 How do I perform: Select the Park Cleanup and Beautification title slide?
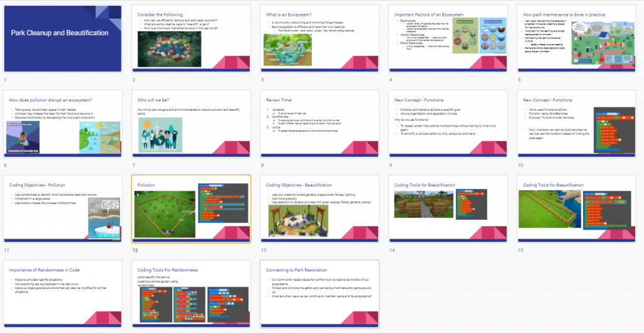63,38
